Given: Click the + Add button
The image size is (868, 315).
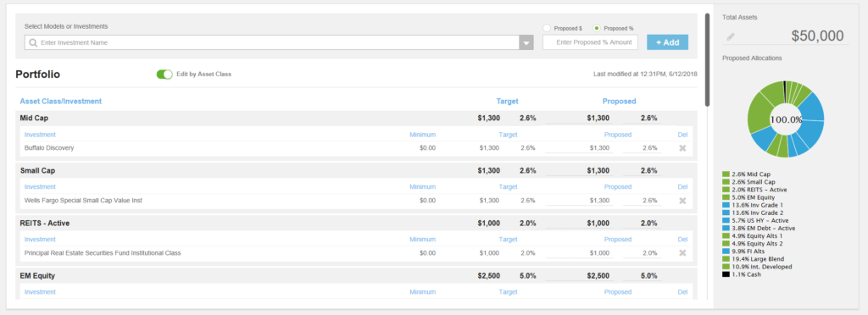Looking at the screenshot, I should (x=668, y=42).
